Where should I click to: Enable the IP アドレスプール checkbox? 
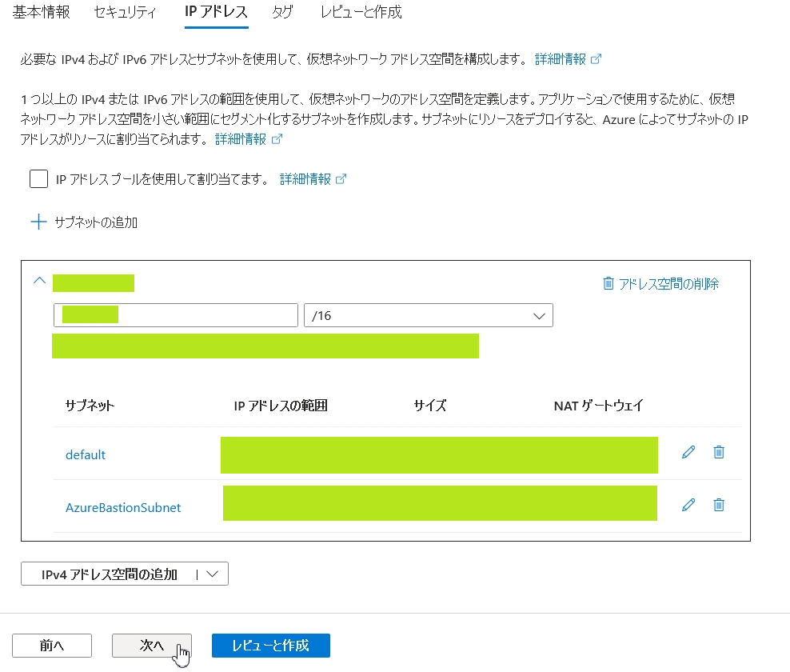pyautogui.click(x=38, y=178)
